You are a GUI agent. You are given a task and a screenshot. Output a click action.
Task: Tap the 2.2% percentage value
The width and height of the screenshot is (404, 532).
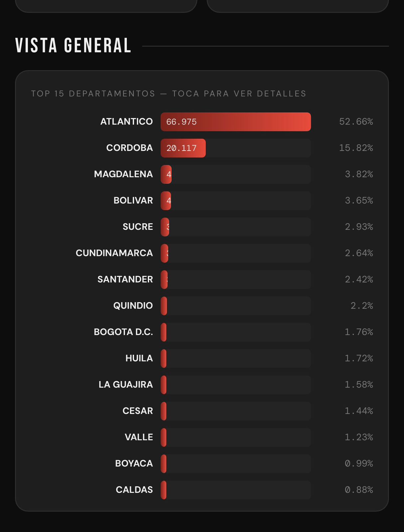click(361, 306)
